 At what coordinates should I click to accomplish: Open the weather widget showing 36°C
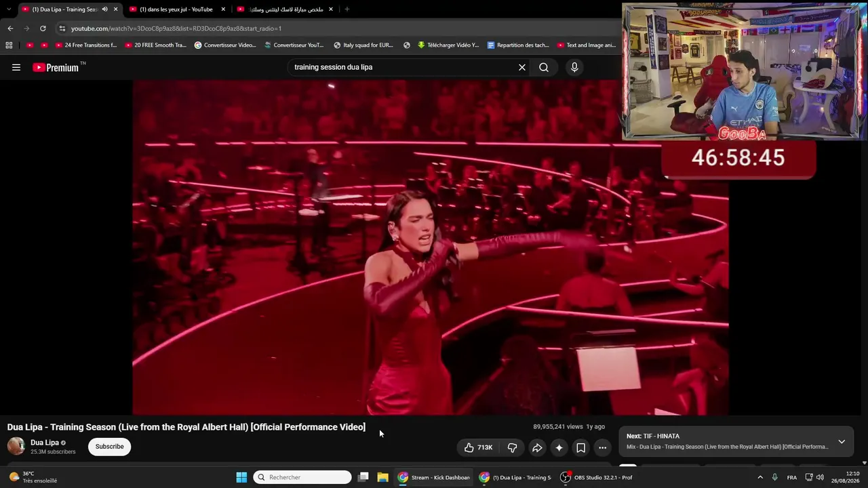pos(33,477)
